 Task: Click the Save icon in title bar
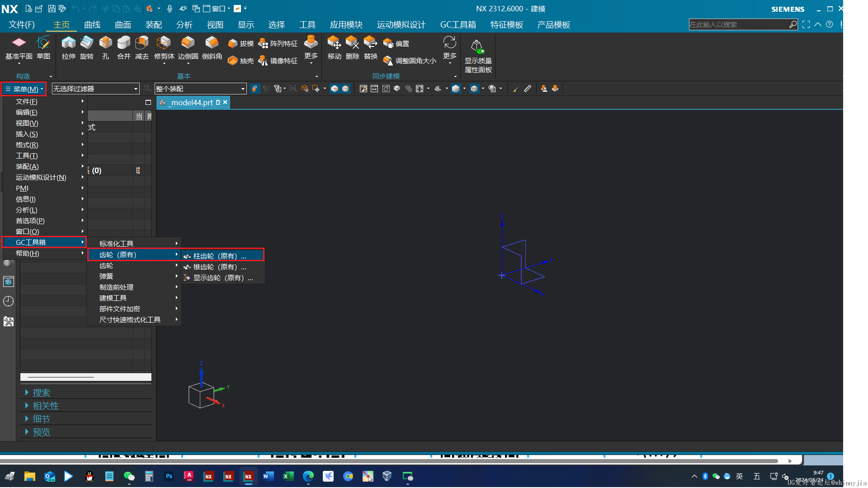click(52, 9)
